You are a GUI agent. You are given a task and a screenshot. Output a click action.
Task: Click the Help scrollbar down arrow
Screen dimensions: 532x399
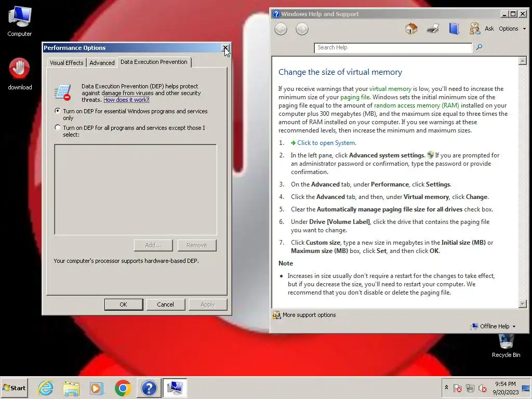[523, 303]
